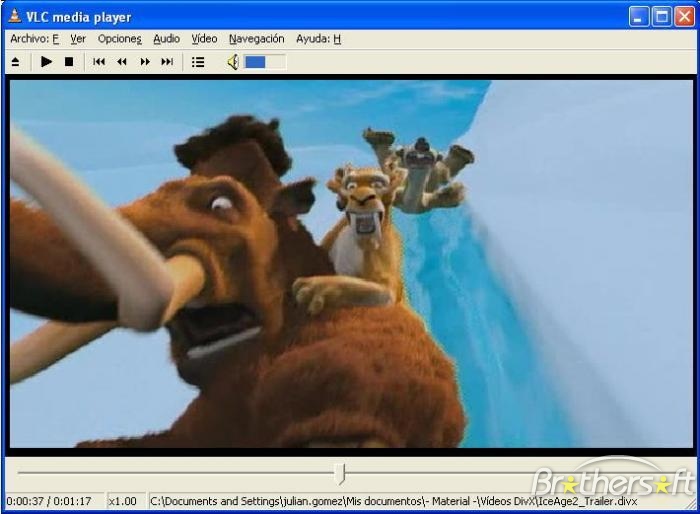Open the Navegación menu
Viewport: 700px width, 514px height.
(x=256, y=39)
